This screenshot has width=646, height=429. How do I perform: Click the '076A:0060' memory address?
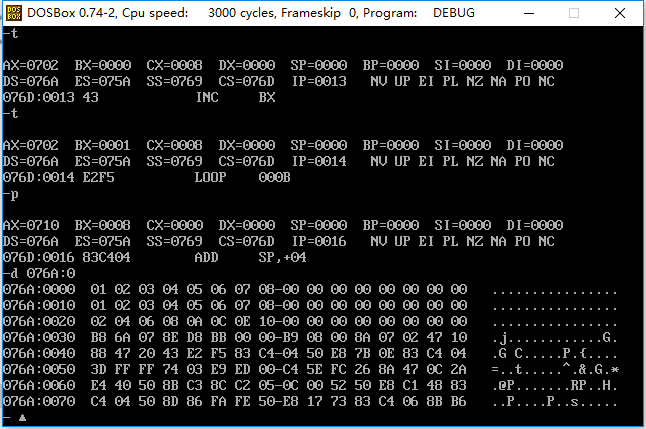click(x=39, y=385)
